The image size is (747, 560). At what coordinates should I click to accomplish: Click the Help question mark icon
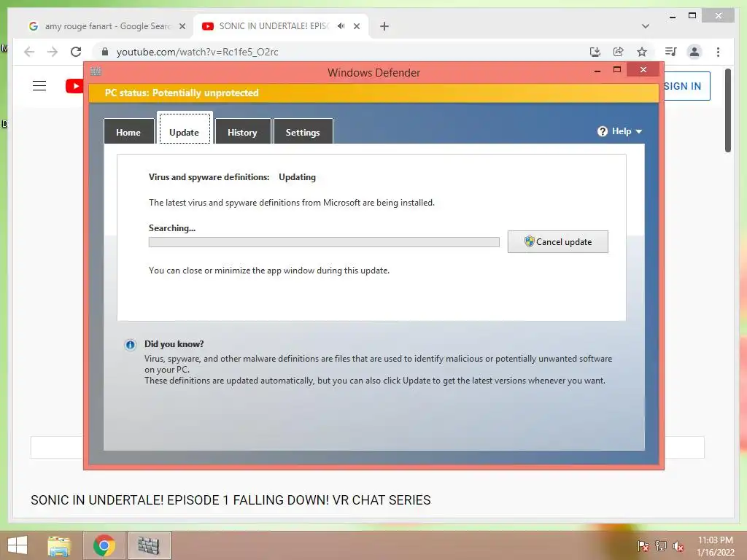point(603,131)
